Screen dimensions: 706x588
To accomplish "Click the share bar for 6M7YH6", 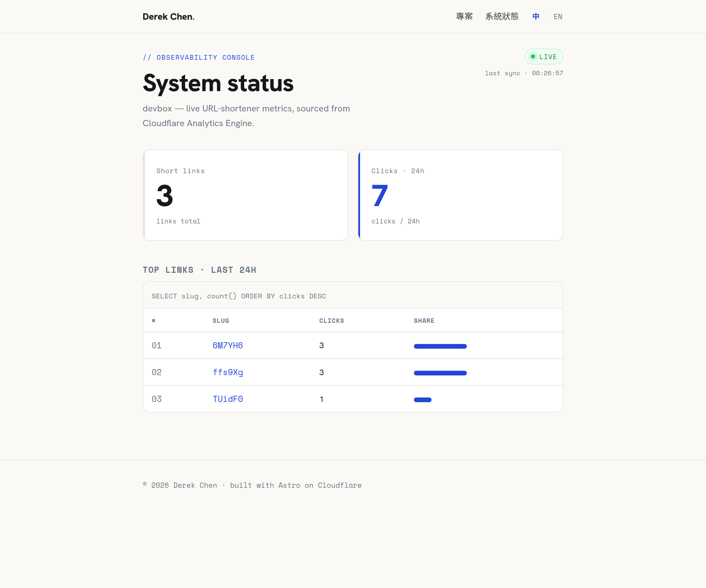I will (x=440, y=346).
